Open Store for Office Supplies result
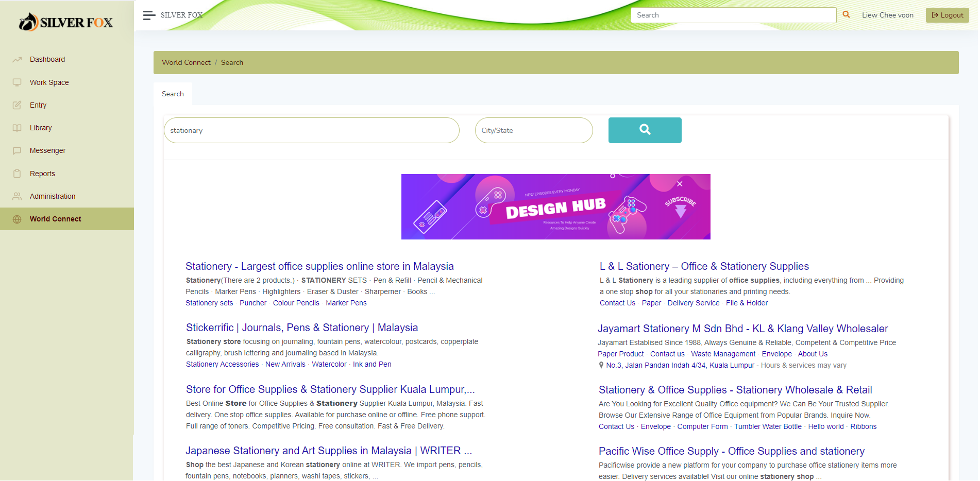This screenshot has width=980, height=481. click(x=330, y=389)
